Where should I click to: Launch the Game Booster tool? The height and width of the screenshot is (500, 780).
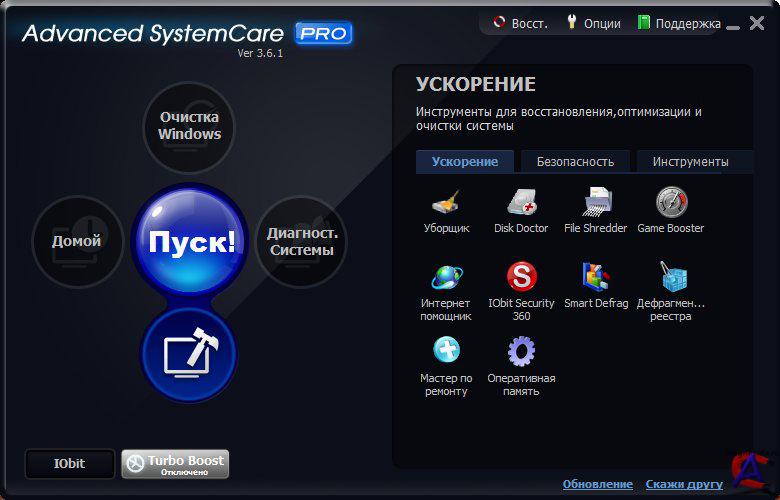[x=671, y=204]
